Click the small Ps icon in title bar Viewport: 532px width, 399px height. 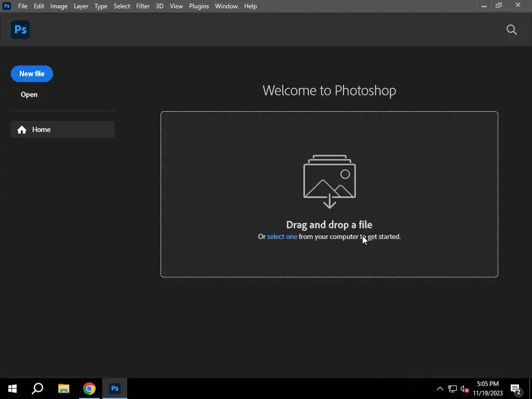pos(6,6)
